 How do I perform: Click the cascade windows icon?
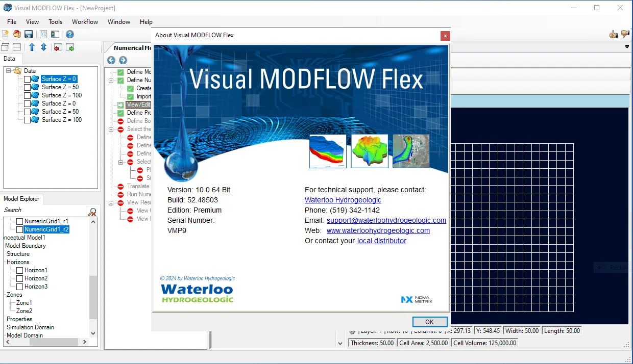5,47
